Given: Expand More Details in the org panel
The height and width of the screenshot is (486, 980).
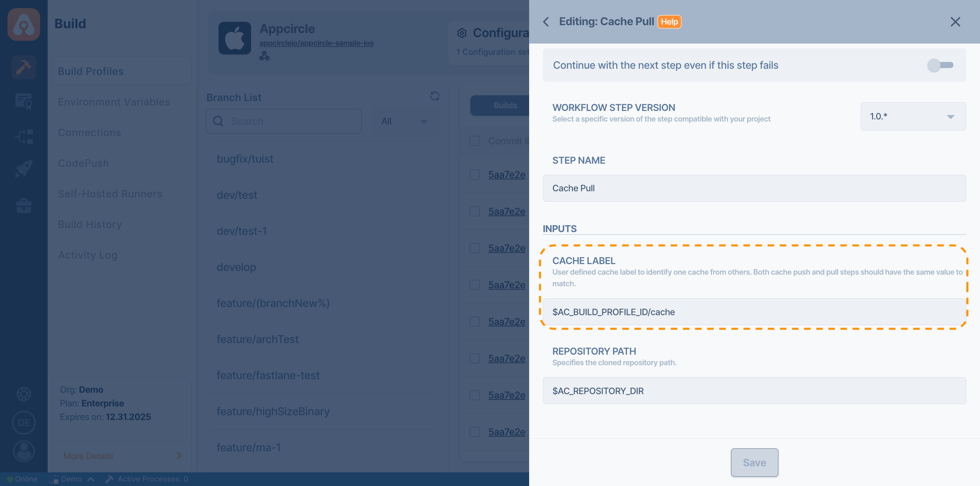Looking at the screenshot, I should coord(121,456).
